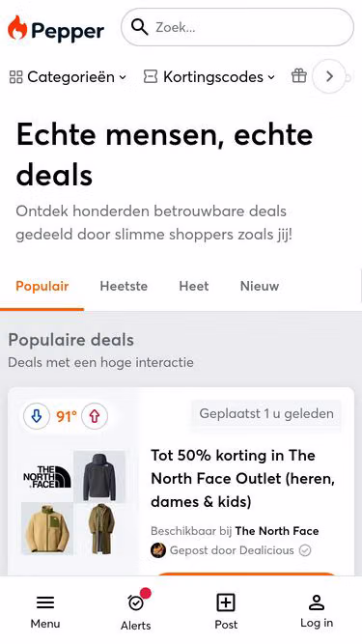Click the magnifying glass search icon
Screen dimensions: 362x644
[140, 27]
